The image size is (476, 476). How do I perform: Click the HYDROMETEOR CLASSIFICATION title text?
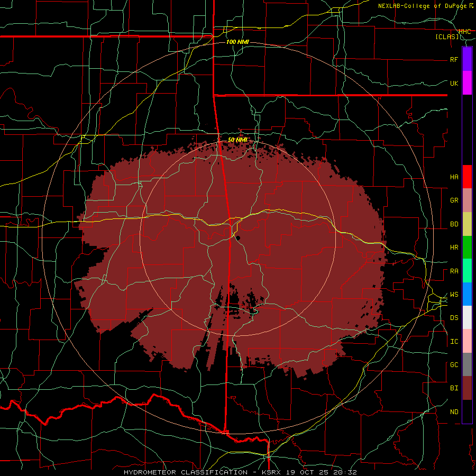(x=186, y=472)
